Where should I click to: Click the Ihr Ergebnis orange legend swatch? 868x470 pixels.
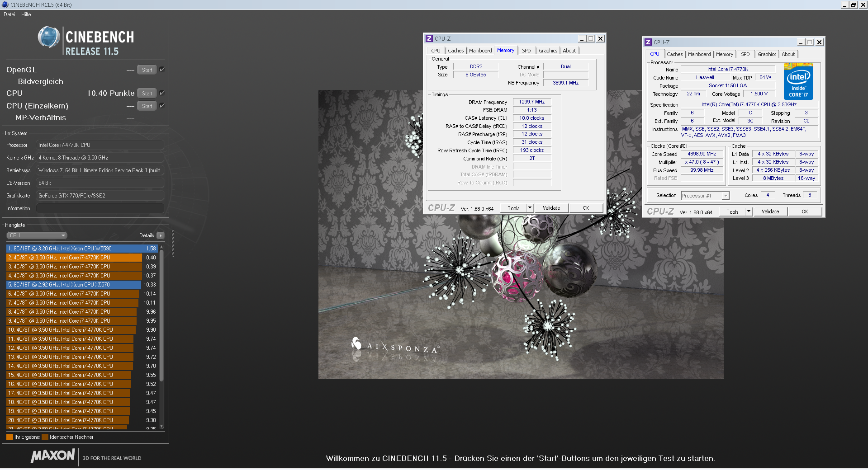[x=9, y=437]
